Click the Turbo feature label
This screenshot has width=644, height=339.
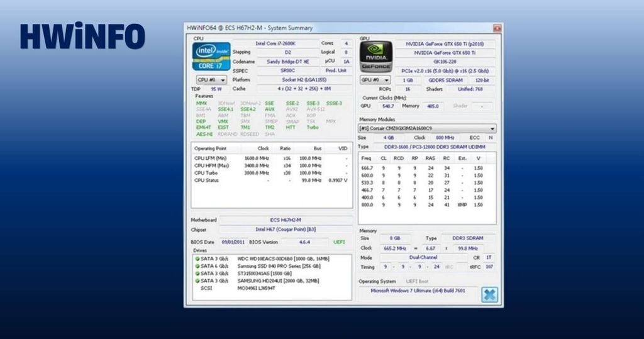click(x=313, y=128)
